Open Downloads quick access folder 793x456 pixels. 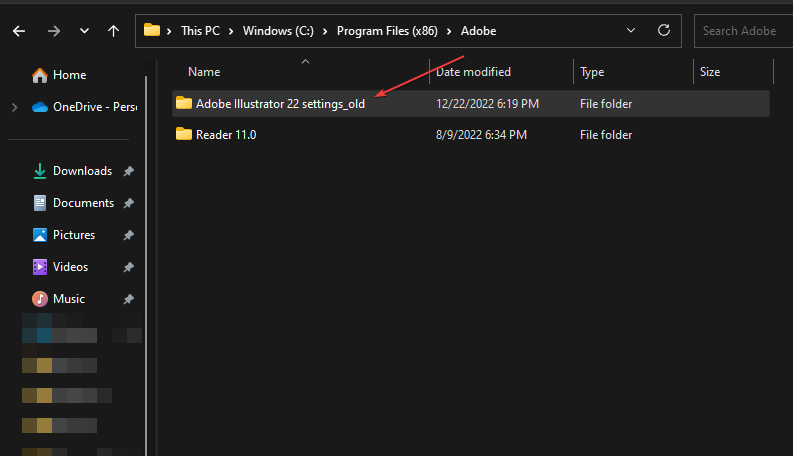(x=82, y=171)
